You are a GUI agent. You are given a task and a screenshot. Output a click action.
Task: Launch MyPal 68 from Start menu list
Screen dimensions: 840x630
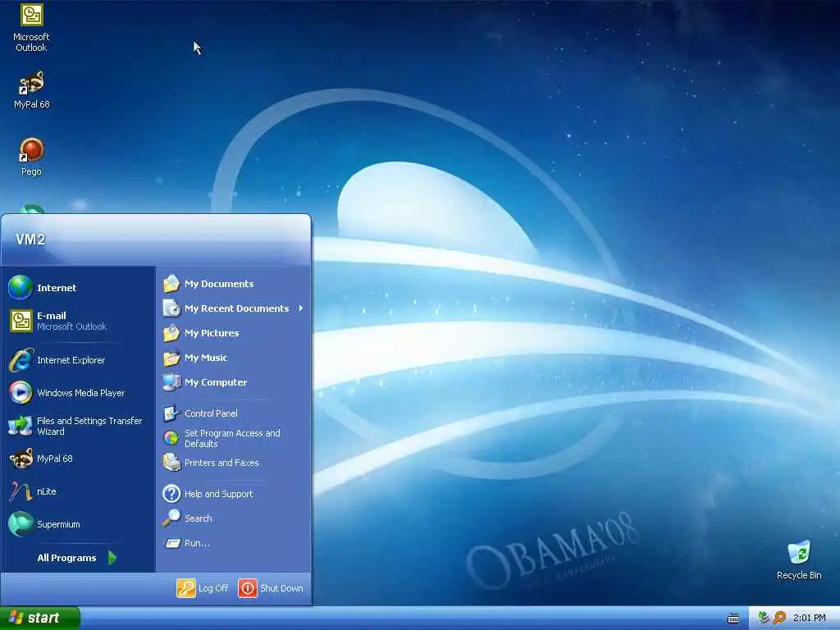point(78,459)
